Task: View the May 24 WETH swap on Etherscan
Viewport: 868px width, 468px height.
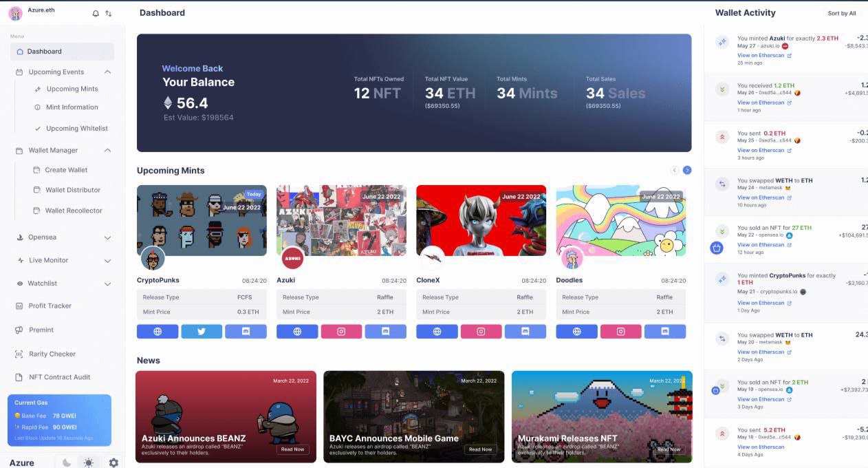Action: click(764, 198)
